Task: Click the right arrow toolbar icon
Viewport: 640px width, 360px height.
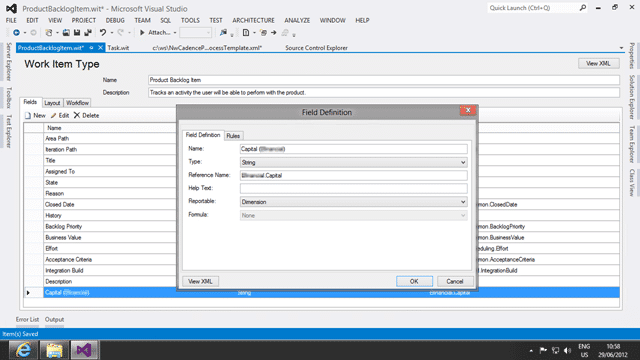Action: pyautogui.click(x=273, y=33)
